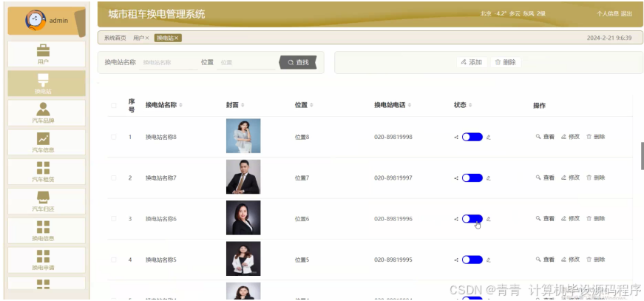
Task: Check the checkbox for row 3
Action: pyautogui.click(x=114, y=219)
